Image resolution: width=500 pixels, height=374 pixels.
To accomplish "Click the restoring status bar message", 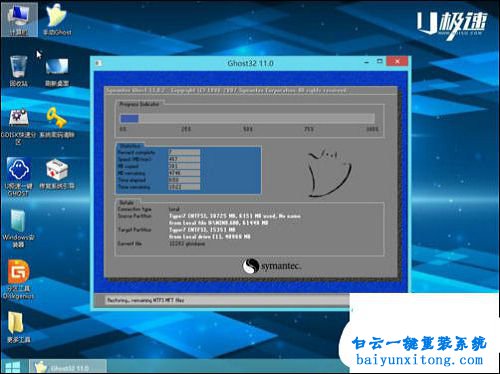I will 145,300.
